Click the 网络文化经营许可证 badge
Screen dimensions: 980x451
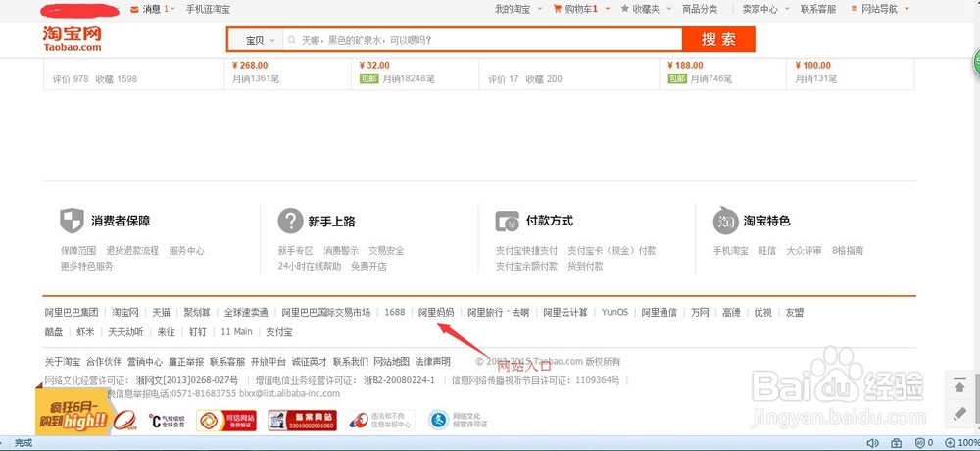(458, 421)
